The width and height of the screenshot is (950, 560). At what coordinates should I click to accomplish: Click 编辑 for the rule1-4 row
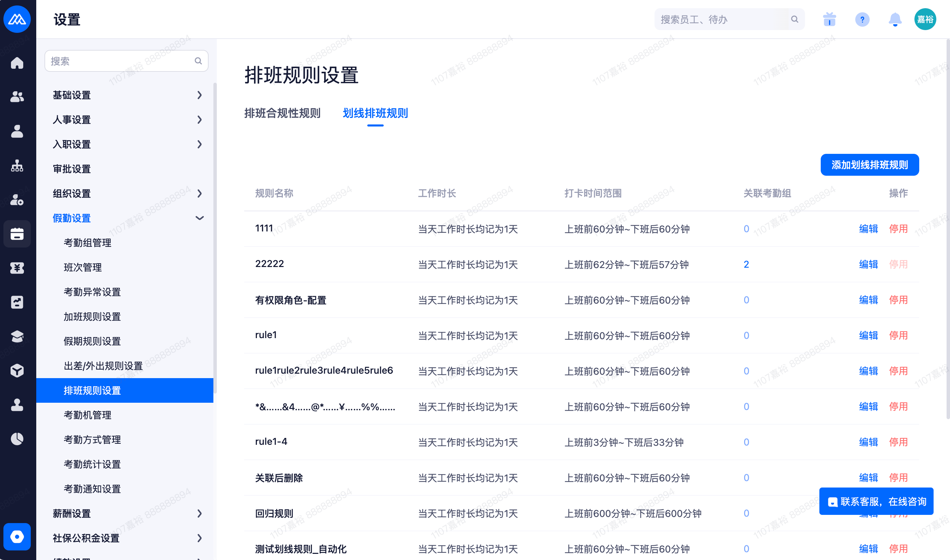[x=868, y=442]
